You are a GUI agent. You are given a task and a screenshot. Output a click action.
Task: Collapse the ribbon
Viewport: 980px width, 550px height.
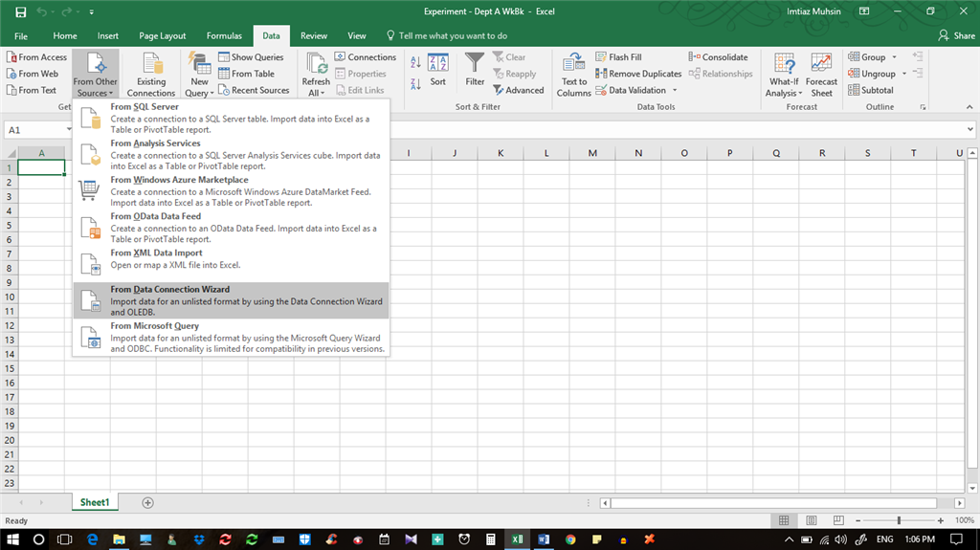point(969,107)
